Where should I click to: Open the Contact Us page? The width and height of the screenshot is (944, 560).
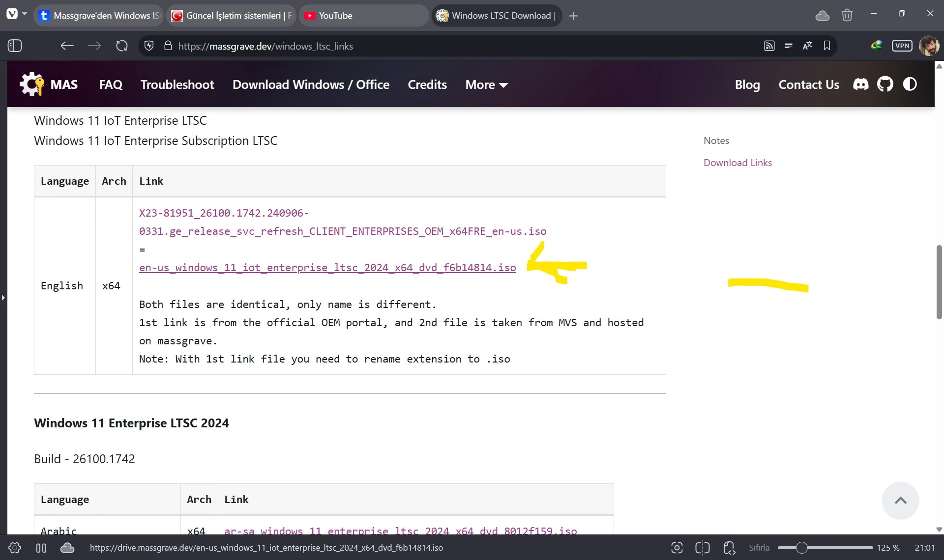click(809, 84)
